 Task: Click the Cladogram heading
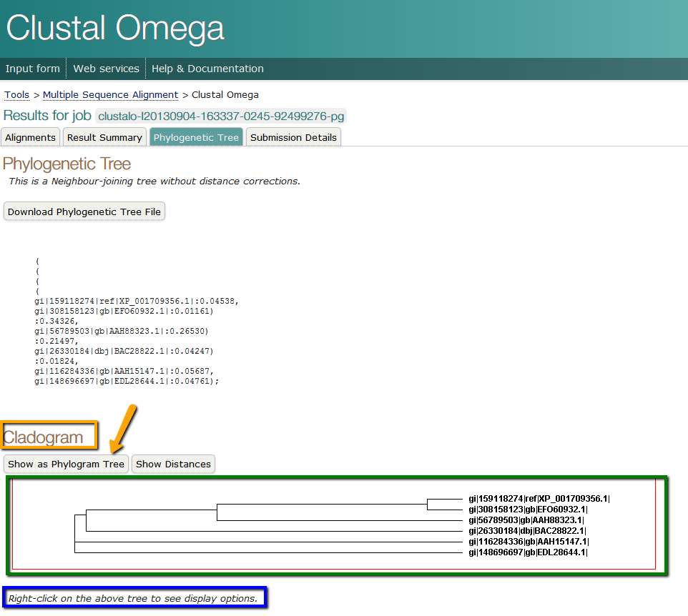43,437
